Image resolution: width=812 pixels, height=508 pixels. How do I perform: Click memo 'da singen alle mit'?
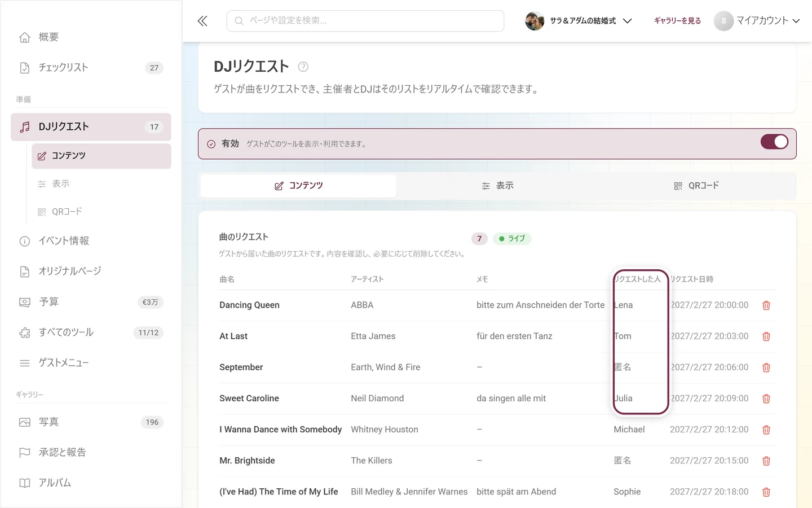click(511, 398)
